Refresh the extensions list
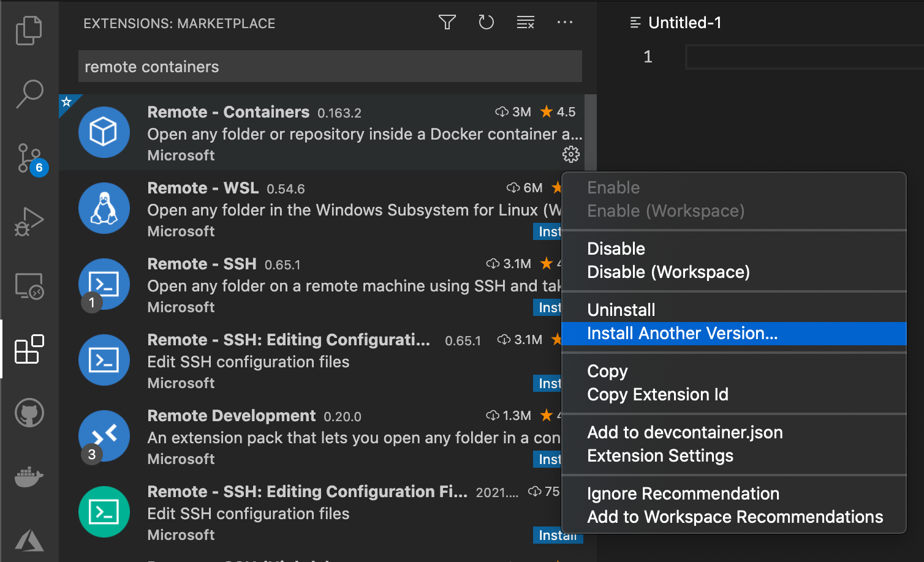The height and width of the screenshot is (562, 924). [486, 23]
